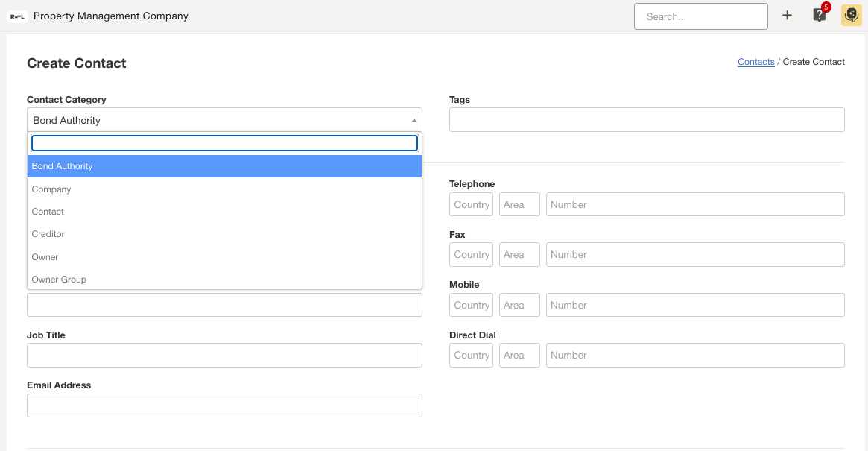Click the Job Title input
The width and height of the screenshot is (868, 451).
(224, 356)
